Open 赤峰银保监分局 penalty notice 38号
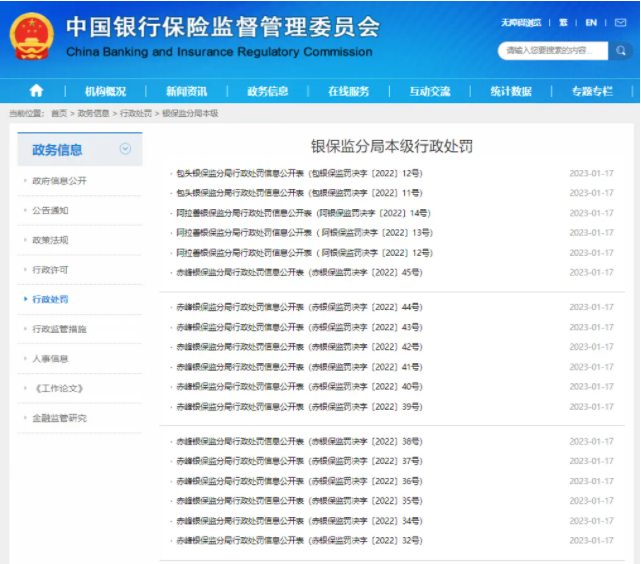 [x=299, y=441]
